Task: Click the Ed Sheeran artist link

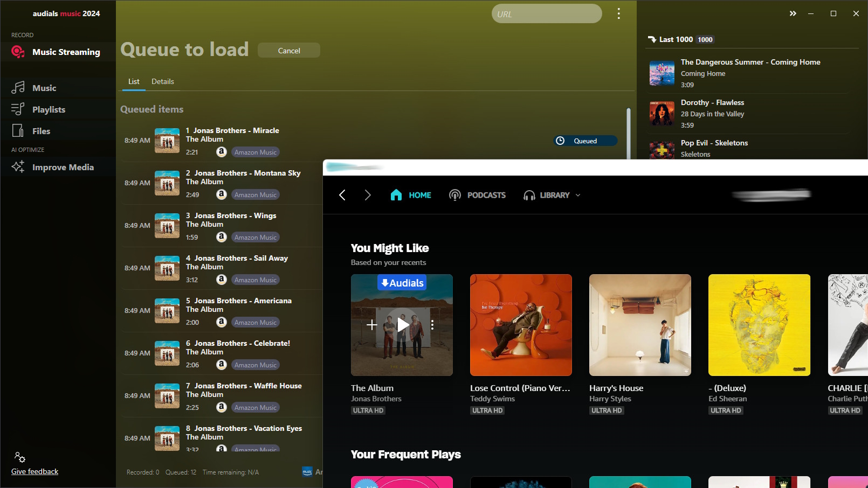Action: (x=727, y=399)
